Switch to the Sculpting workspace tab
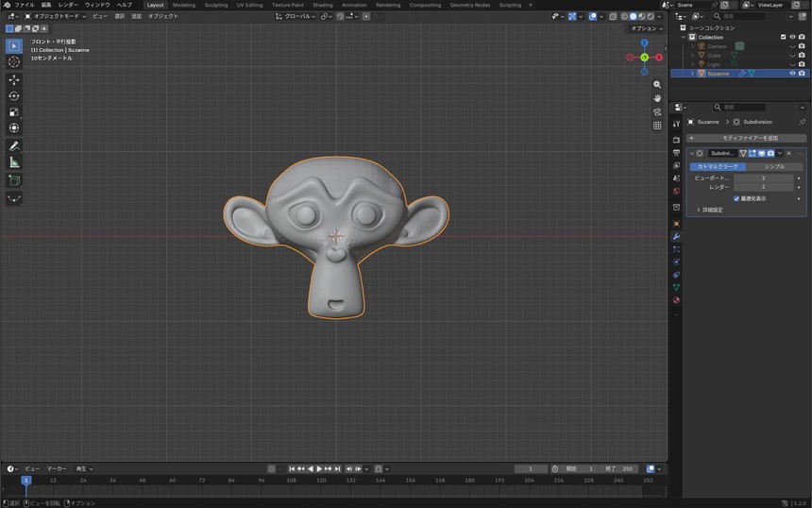This screenshot has height=508, width=812. click(216, 5)
